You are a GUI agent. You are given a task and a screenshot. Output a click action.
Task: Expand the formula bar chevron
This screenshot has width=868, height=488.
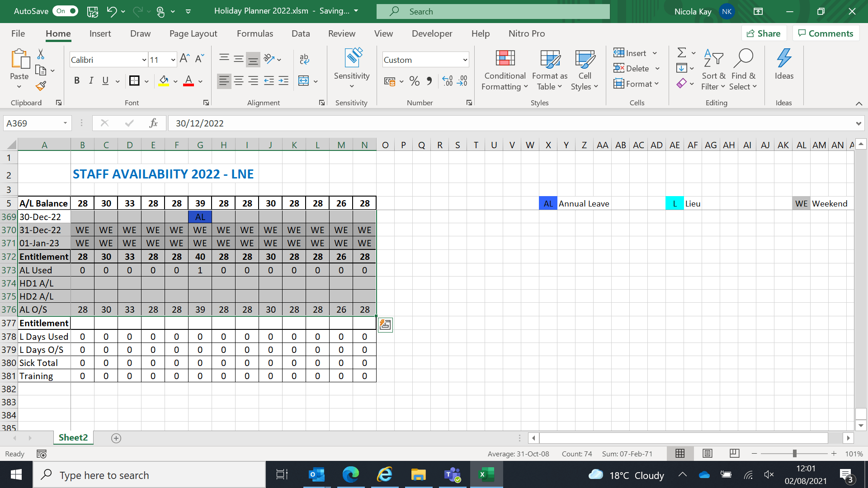tap(858, 123)
